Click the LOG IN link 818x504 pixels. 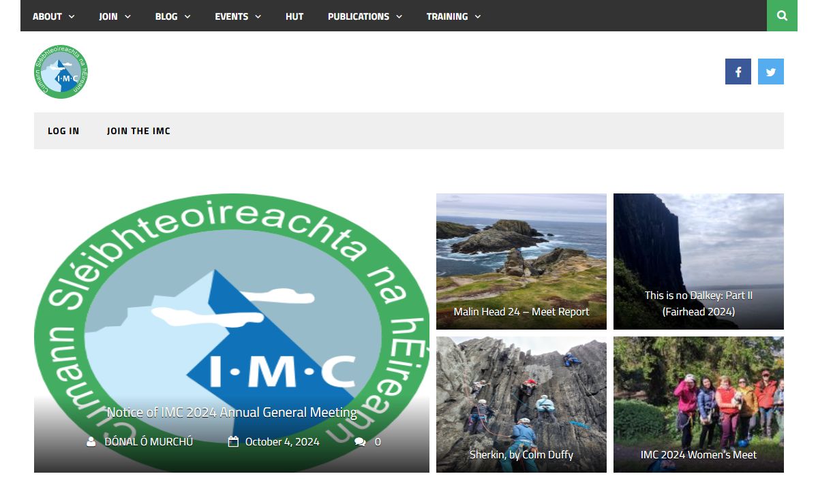(x=63, y=131)
